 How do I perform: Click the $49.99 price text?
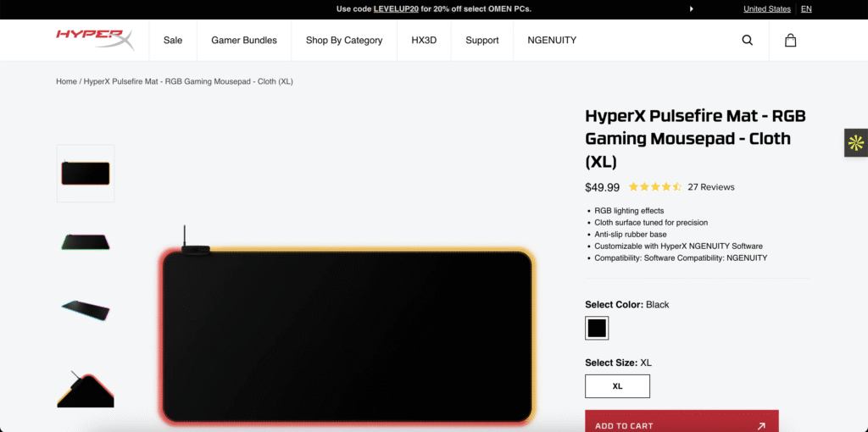click(603, 187)
